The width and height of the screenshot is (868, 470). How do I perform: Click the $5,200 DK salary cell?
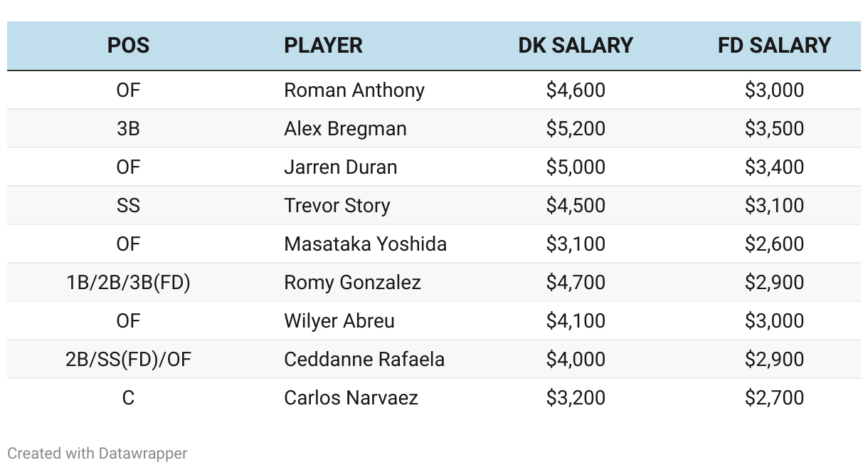(x=576, y=129)
